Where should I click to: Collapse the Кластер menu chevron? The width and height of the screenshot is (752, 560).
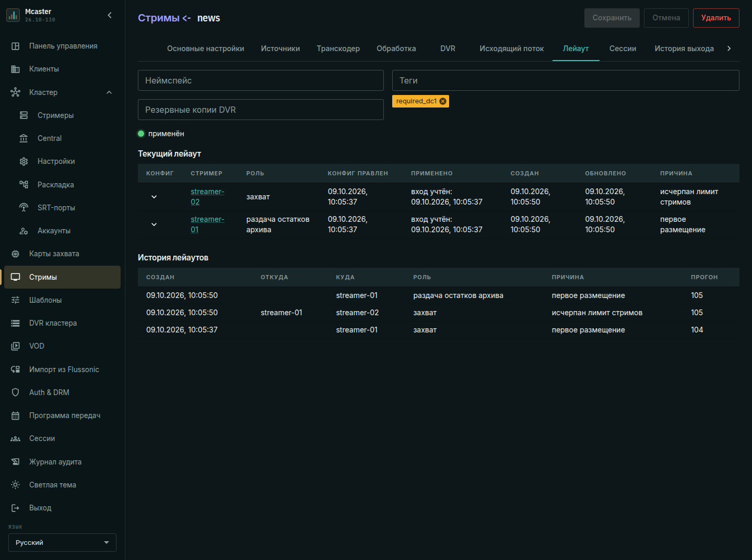[x=109, y=92]
